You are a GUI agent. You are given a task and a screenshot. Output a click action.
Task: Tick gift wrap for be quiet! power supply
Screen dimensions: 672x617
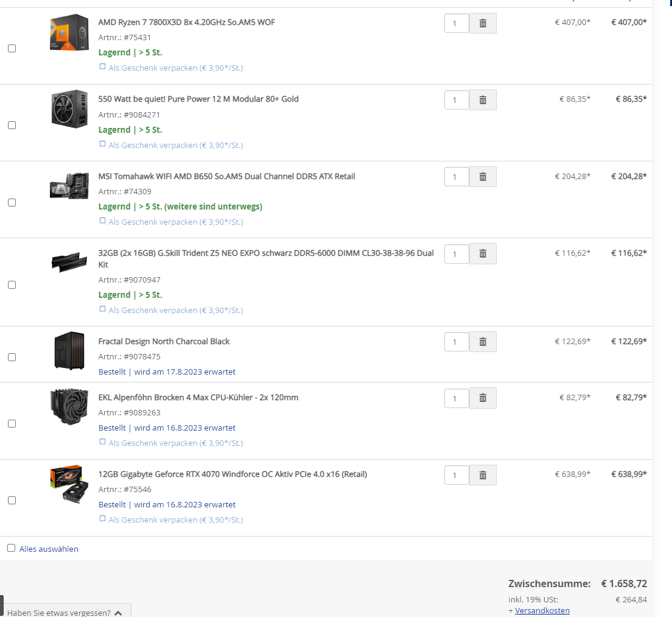coord(102,144)
